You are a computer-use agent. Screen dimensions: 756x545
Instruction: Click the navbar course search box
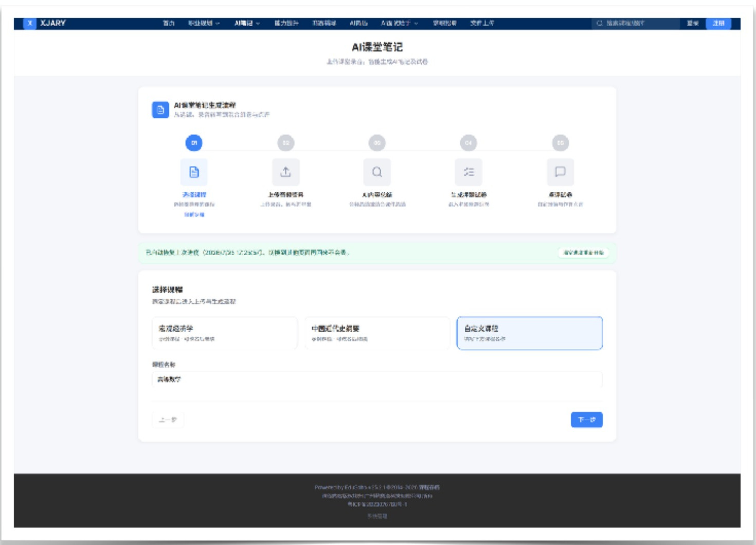coord(636,23)
